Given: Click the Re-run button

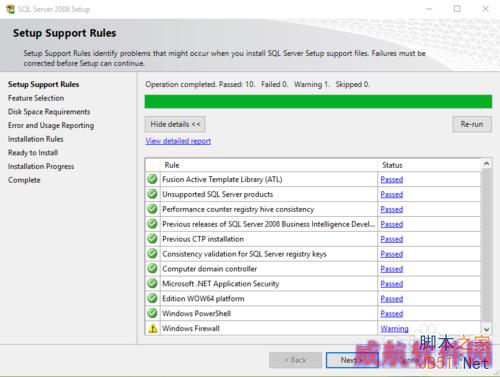Looking at the screenshot, I should 472,124.
